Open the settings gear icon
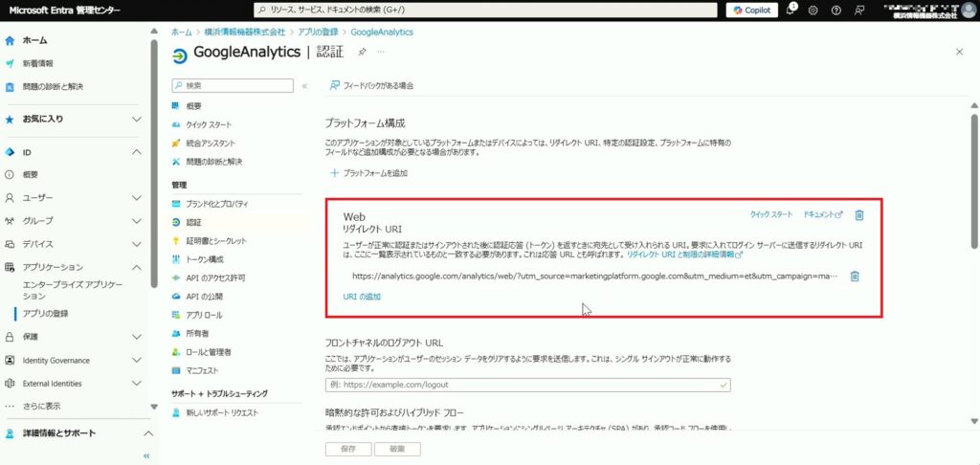 point(813,10)
